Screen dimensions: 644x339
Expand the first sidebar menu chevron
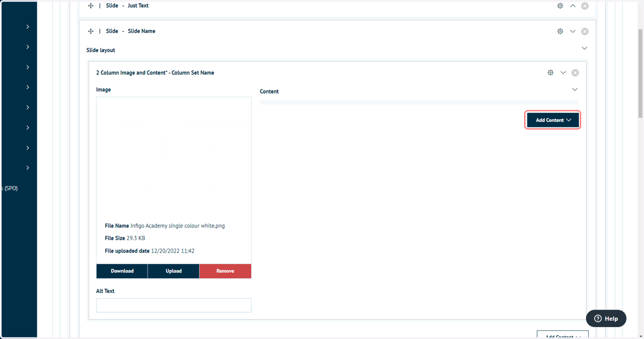point(27,27)
